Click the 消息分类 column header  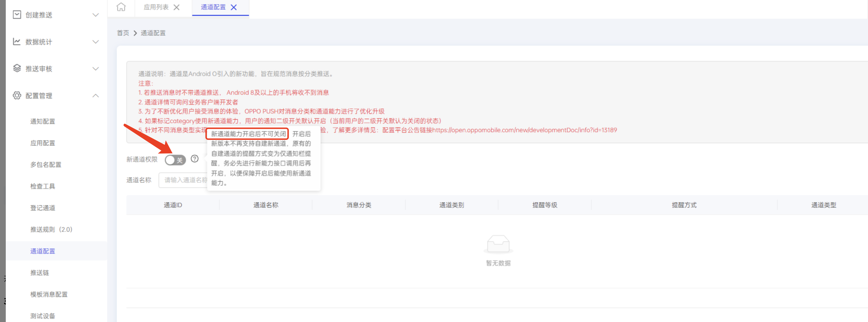pyautogui.click(x=359, y=205)
